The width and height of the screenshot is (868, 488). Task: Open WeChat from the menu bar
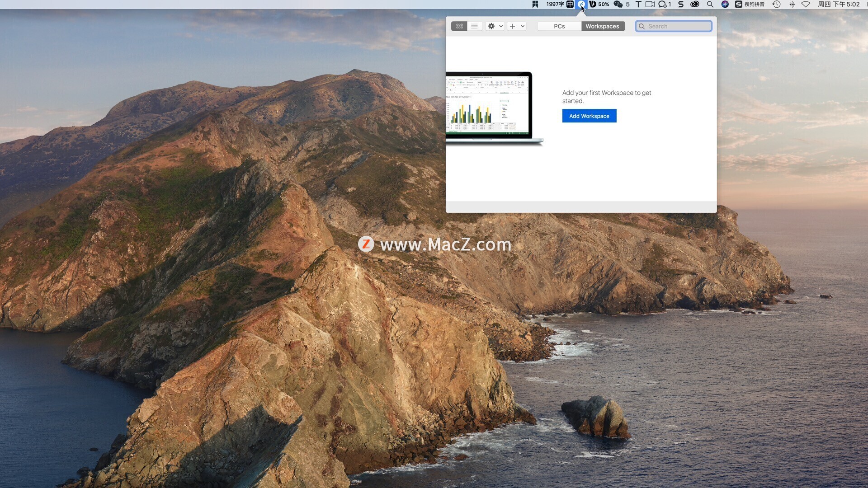coord(618,4)
